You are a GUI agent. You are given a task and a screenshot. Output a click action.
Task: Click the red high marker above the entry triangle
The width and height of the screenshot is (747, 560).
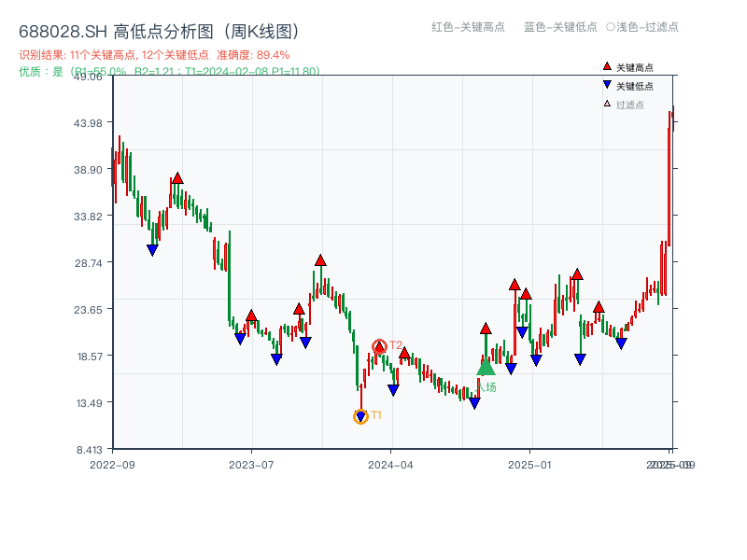click(486, 329)
